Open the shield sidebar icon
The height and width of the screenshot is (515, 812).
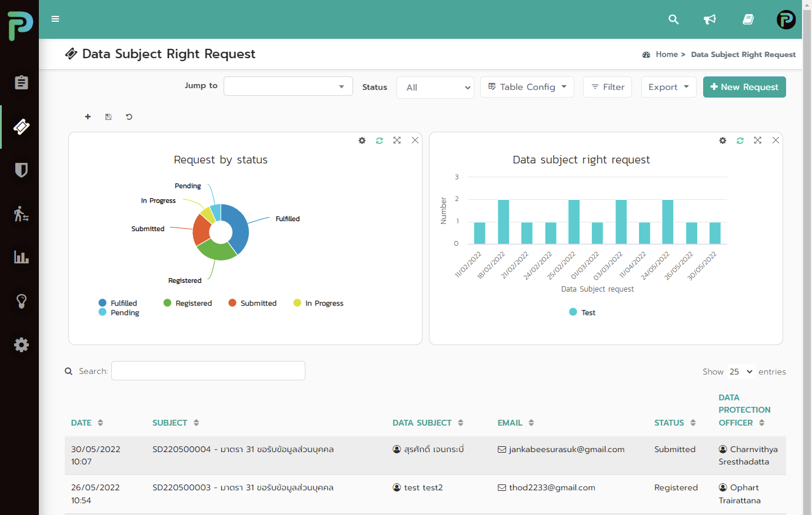(21, 170)
